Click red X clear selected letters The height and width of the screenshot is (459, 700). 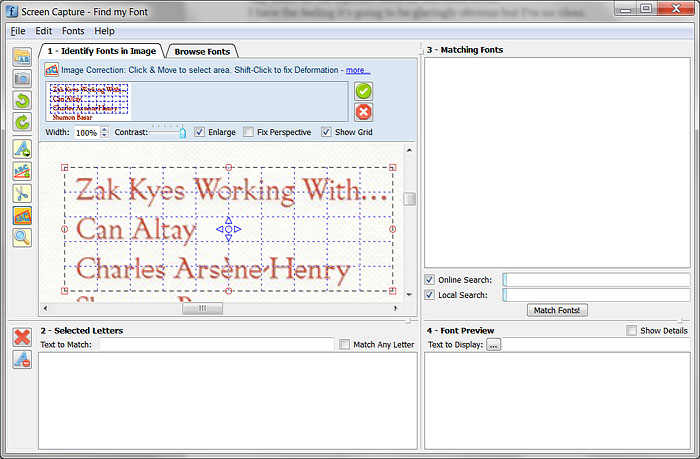click(22, 337)
